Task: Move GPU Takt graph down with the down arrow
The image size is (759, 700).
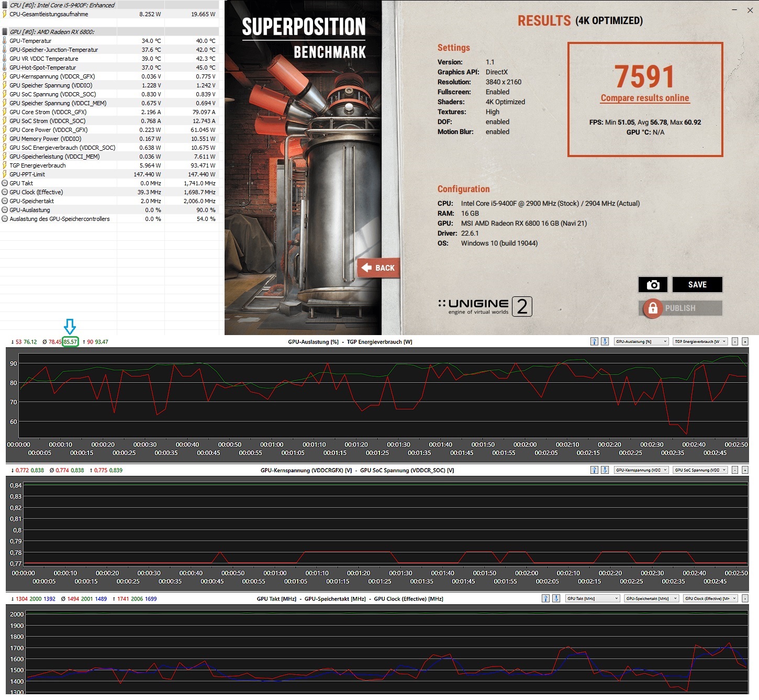Action: pos(556,598)
